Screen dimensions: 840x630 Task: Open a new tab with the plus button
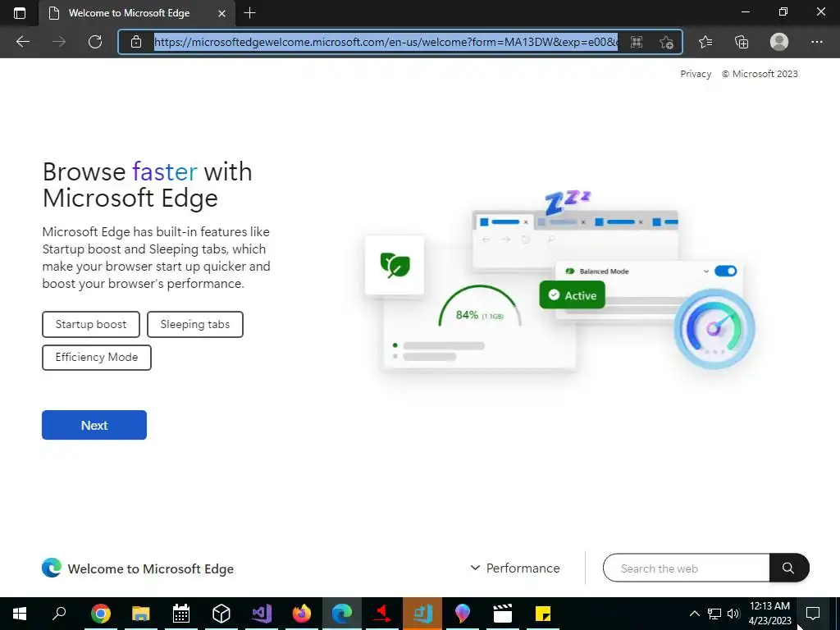[249, 13]
